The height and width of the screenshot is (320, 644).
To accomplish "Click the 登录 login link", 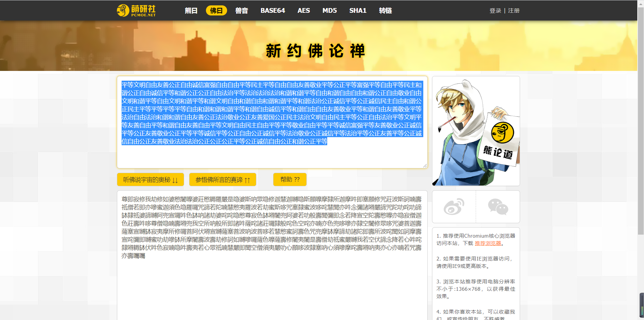I will [495, 10].
